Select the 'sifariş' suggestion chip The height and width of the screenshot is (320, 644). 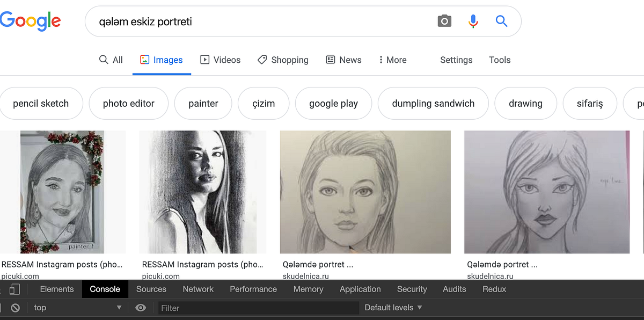click(590, 104)
